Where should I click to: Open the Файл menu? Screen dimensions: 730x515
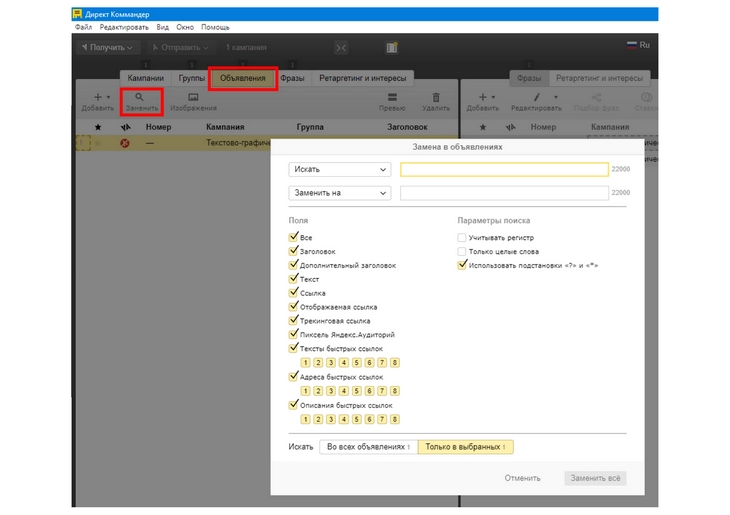83,27
